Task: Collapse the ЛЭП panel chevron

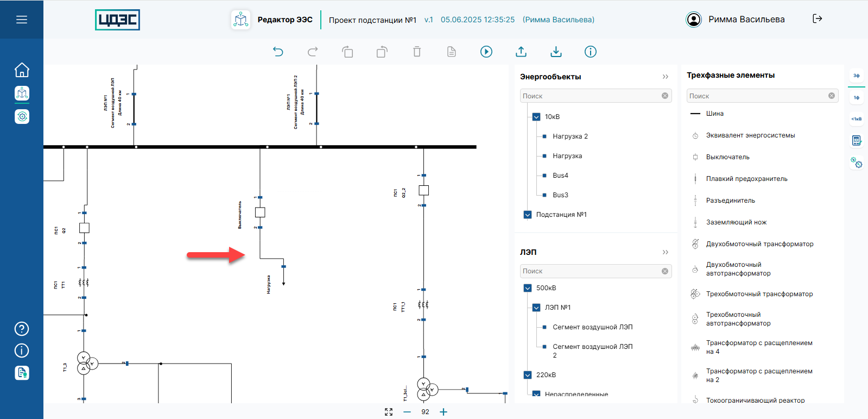Action: (x=666, y=252)
